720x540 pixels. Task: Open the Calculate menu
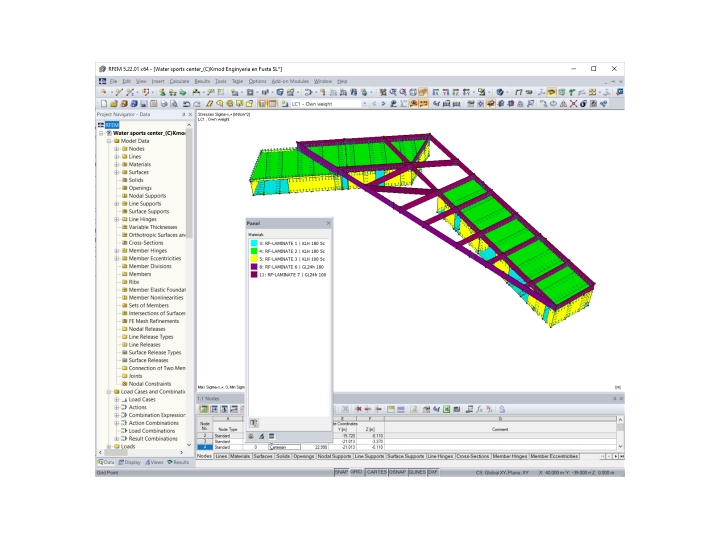tap(179, 81)
